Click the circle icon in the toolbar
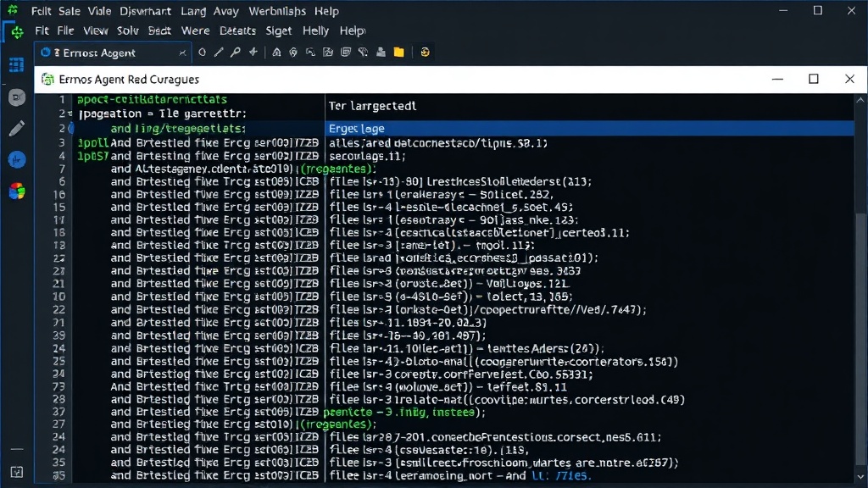This screenshot has height=488, width=868. (x=202, y=52)
